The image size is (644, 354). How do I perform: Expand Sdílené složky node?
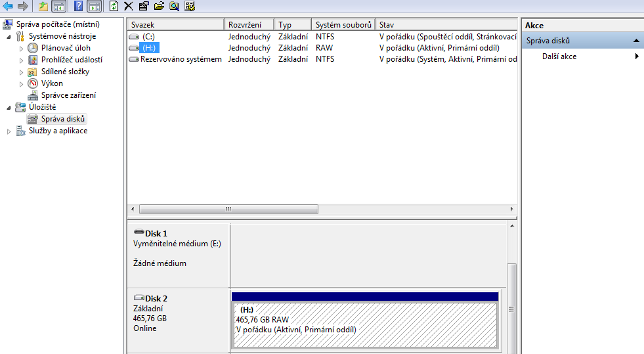point(22,72)
